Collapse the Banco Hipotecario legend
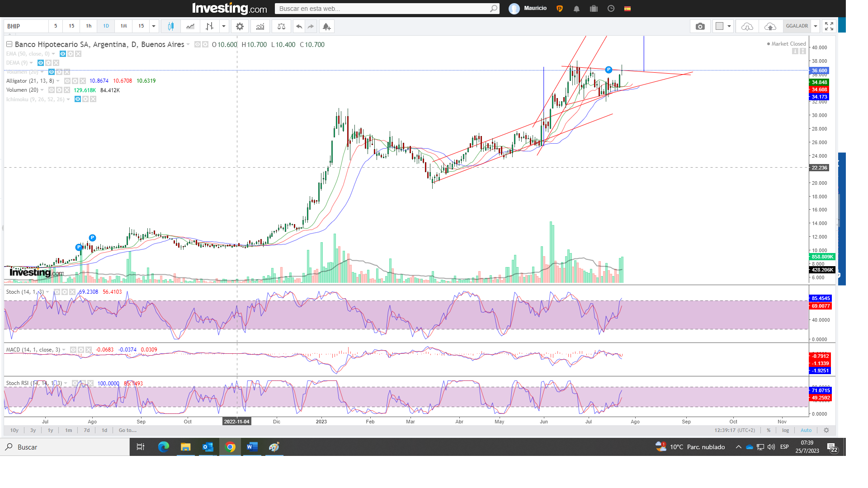Viewport: 868px width, 488px height. pyautogui.click(x=9, y=44)
